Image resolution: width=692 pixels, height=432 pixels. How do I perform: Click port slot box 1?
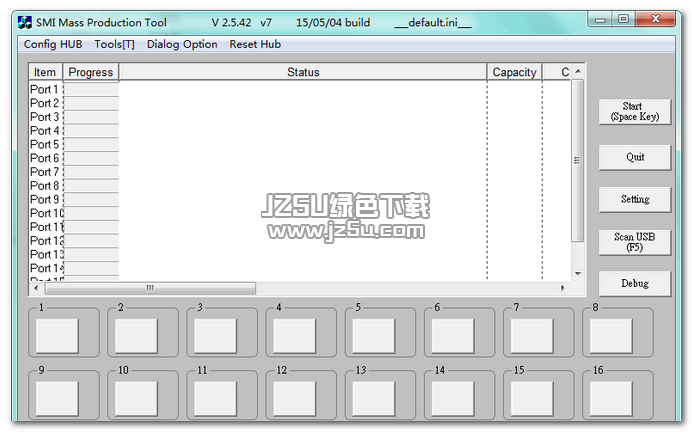[x=57, y=336]
